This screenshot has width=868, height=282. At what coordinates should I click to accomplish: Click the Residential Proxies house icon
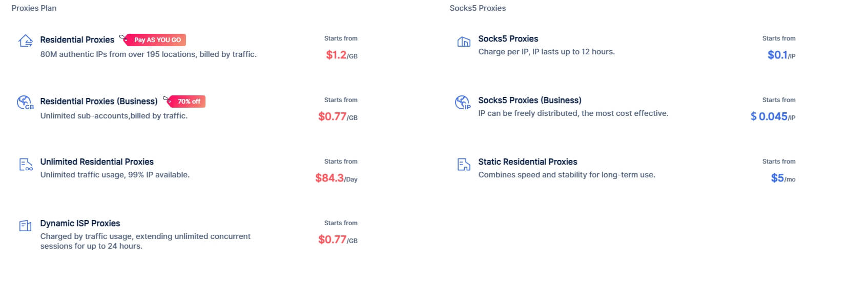coord(25,41)
